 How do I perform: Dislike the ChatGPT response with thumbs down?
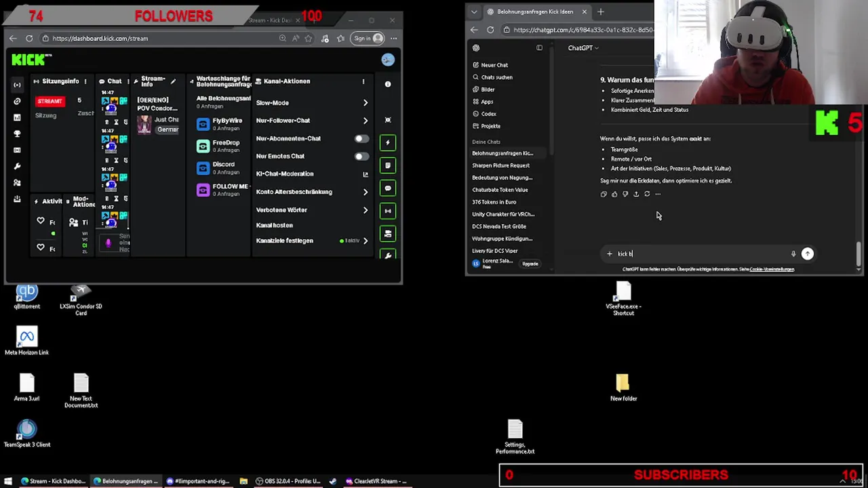pos(625,195)
